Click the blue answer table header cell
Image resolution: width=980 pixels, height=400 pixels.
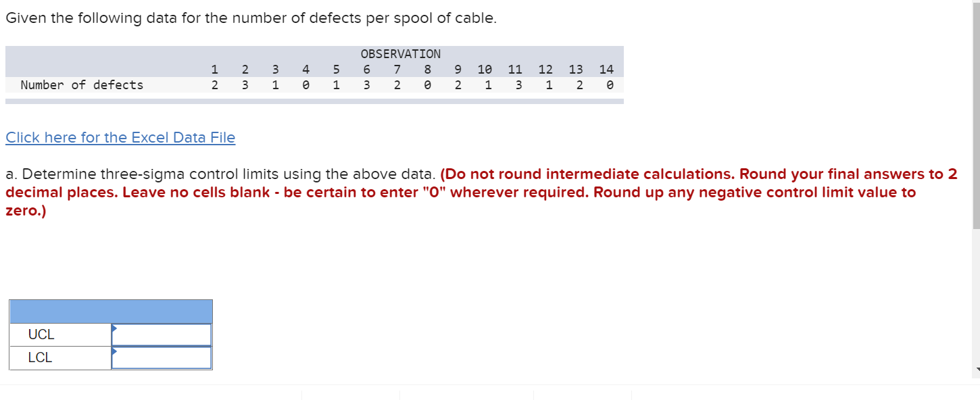coord(111,310)
